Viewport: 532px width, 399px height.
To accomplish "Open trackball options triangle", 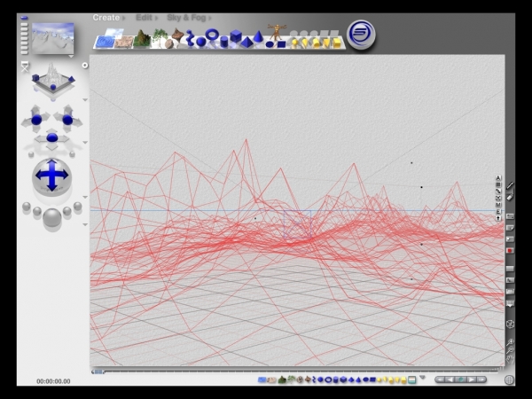I will pos(85,197).
